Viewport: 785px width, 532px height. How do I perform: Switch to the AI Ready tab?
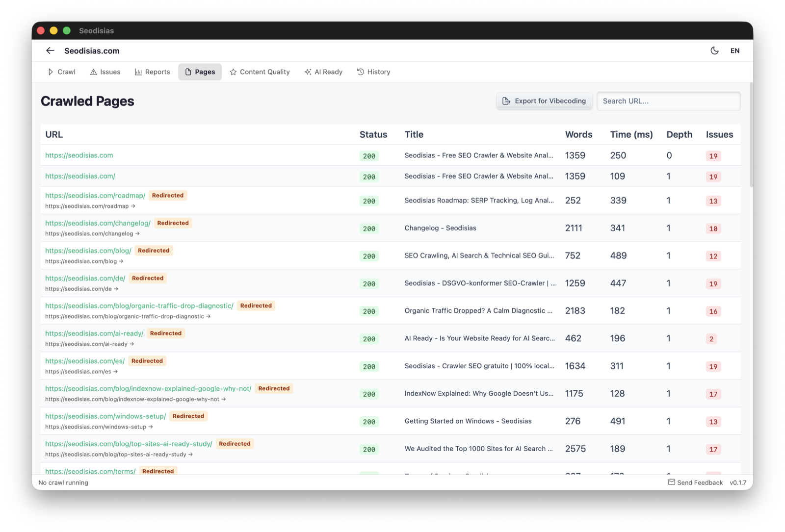pyautogui.click(x=323, y=72)
